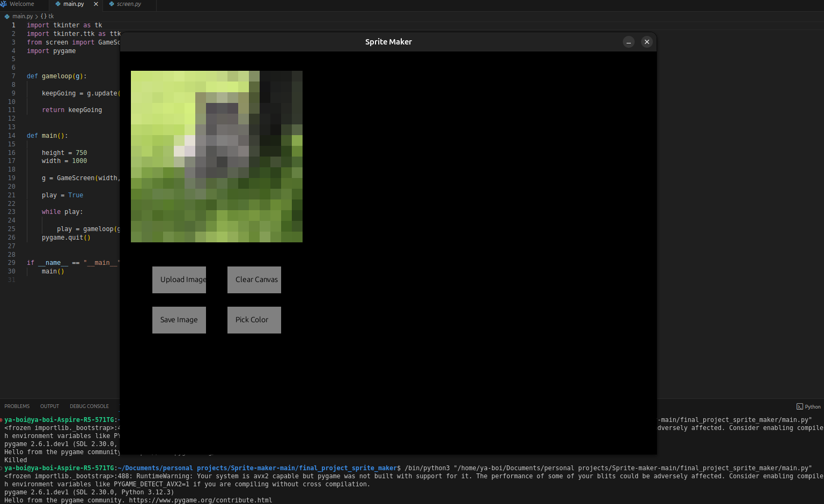Image resolution: width=824 pixels, height=504 pixels.
Task: Click the Python terminal profile icon
Action: click(x=799, y=407)
